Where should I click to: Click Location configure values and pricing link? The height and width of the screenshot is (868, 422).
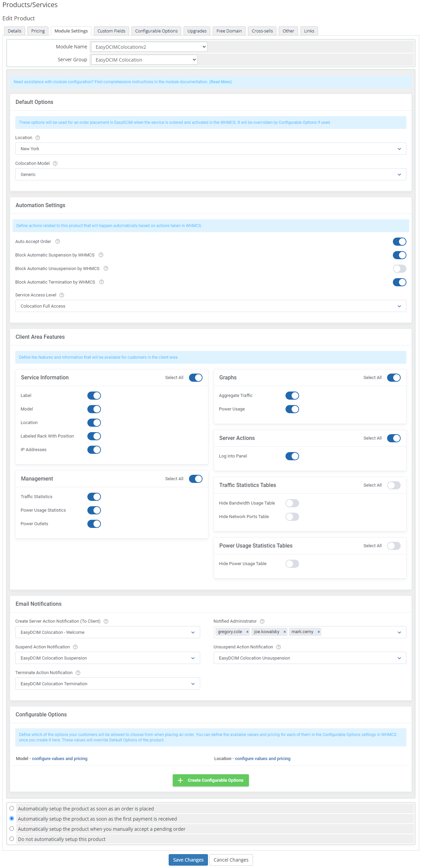[262, 759]
